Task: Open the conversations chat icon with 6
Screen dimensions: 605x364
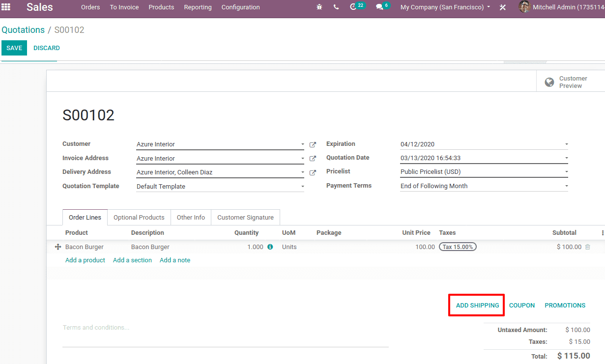Action: click(383, 6)
